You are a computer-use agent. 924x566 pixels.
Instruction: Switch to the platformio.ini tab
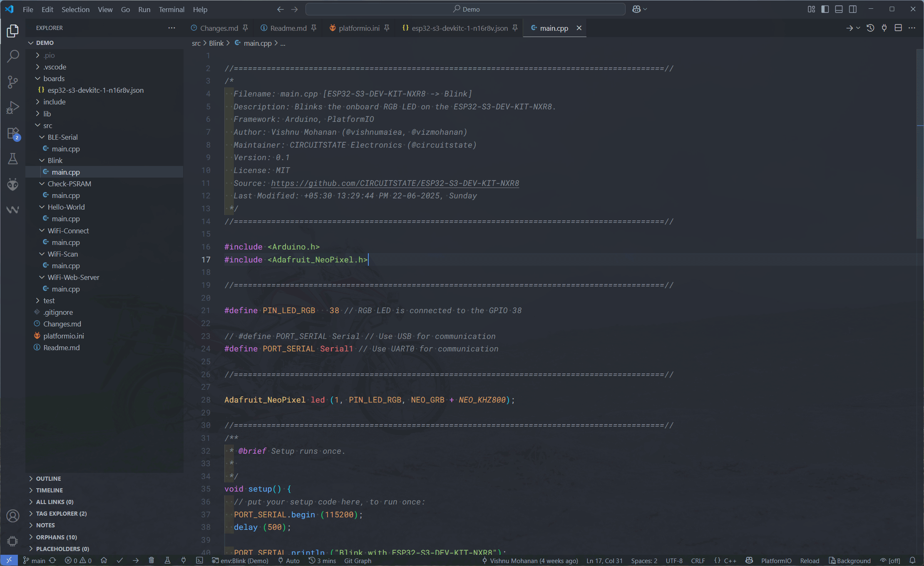[359, 28]
